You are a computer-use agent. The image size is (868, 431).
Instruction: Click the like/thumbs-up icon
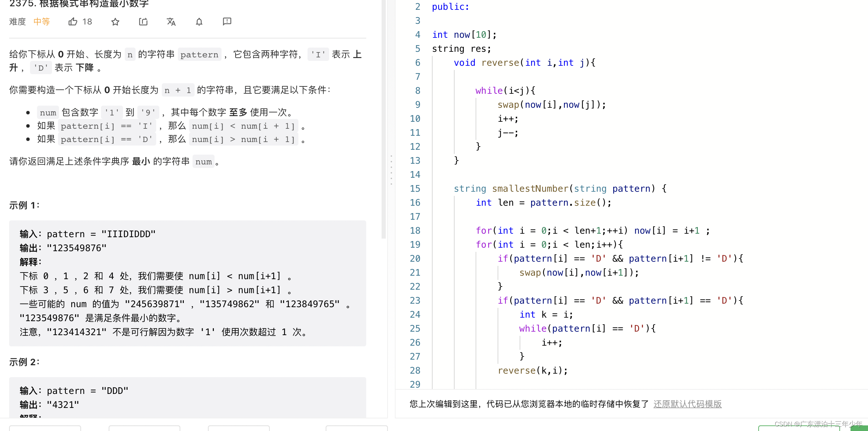tap(73, 22)
